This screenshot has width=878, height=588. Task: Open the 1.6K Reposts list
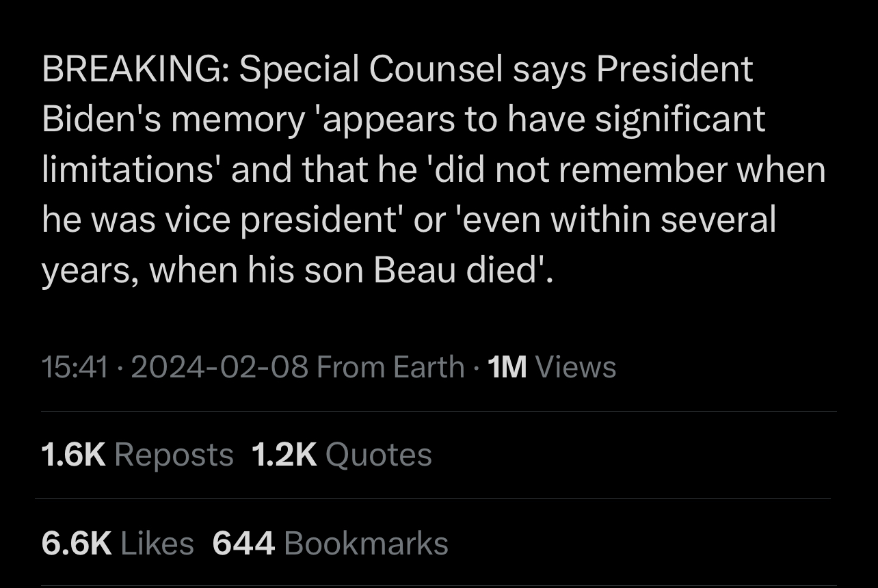click(x=137, y=455)
